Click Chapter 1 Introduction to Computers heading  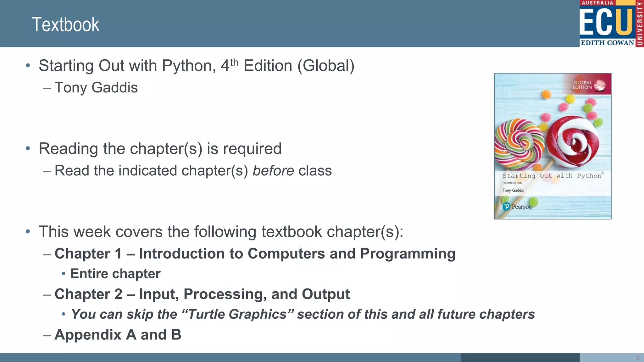[255, 254]
